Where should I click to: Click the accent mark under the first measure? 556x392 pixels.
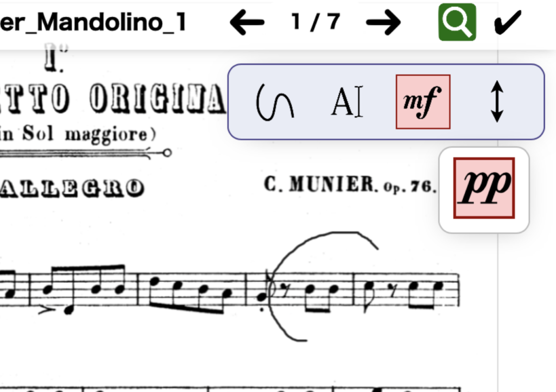coord(47,311)
